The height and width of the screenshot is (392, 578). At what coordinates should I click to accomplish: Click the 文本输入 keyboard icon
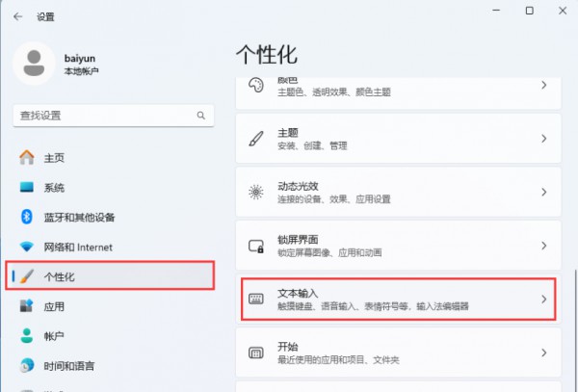pyautogui.click(x=256, y=299)
